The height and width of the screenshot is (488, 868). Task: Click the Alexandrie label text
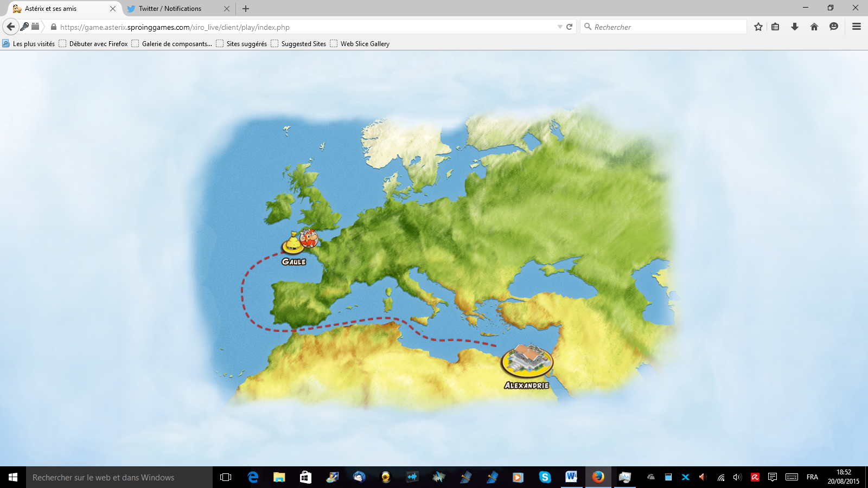[527, 386]
